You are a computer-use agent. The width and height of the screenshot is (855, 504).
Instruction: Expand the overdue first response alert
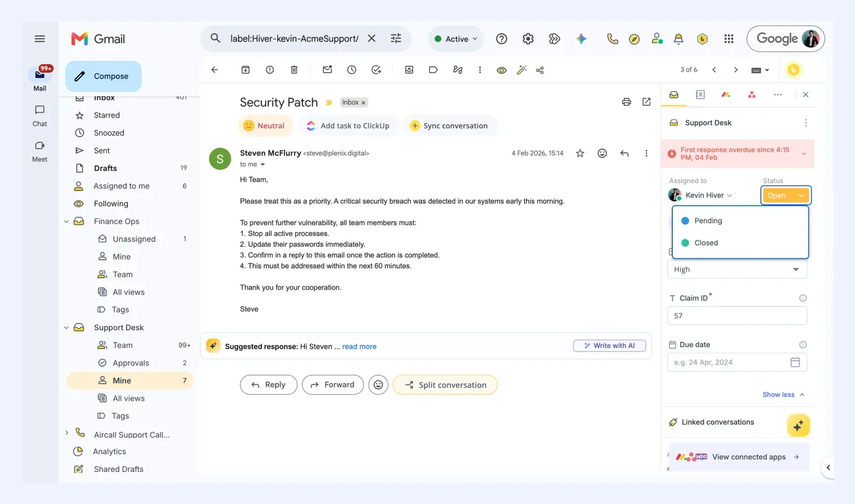pyautogui.click(x=804, y=154)
